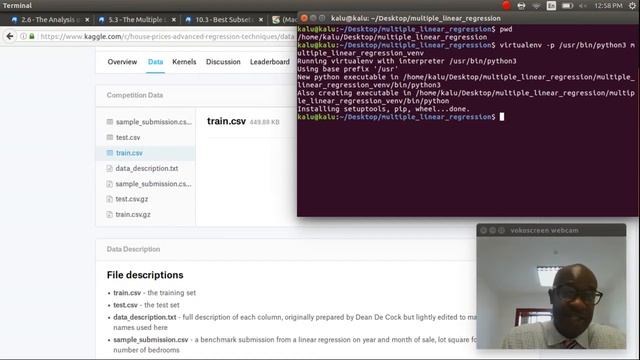Close the terminal window with red button
This screenshot has width=640, height=360.
pyautogui.click(x=304, y=18)
